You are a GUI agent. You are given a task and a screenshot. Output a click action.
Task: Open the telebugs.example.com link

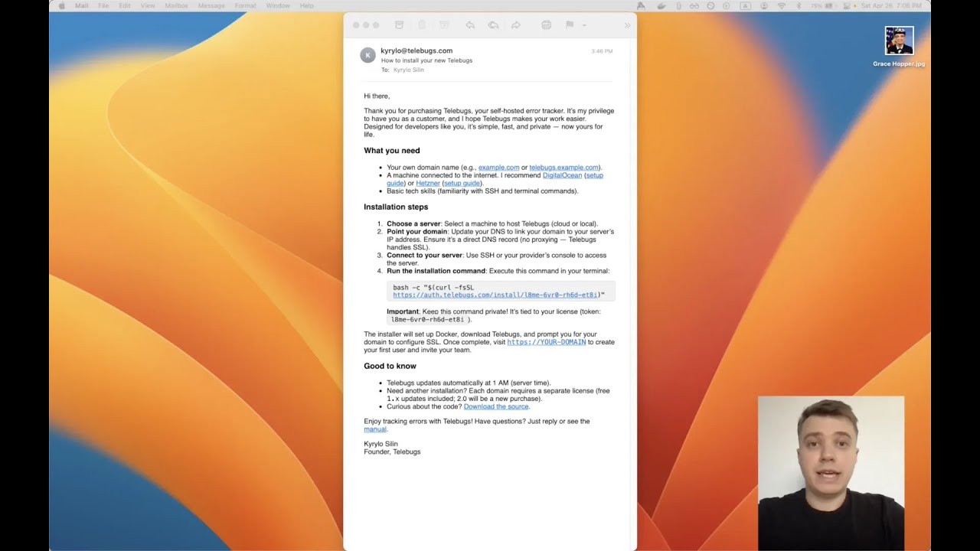564,168
